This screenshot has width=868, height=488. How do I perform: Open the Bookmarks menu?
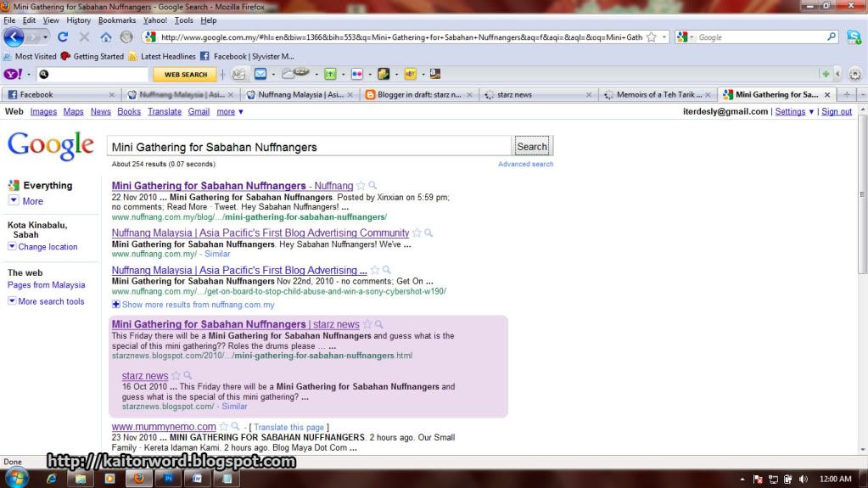(117, 20)
